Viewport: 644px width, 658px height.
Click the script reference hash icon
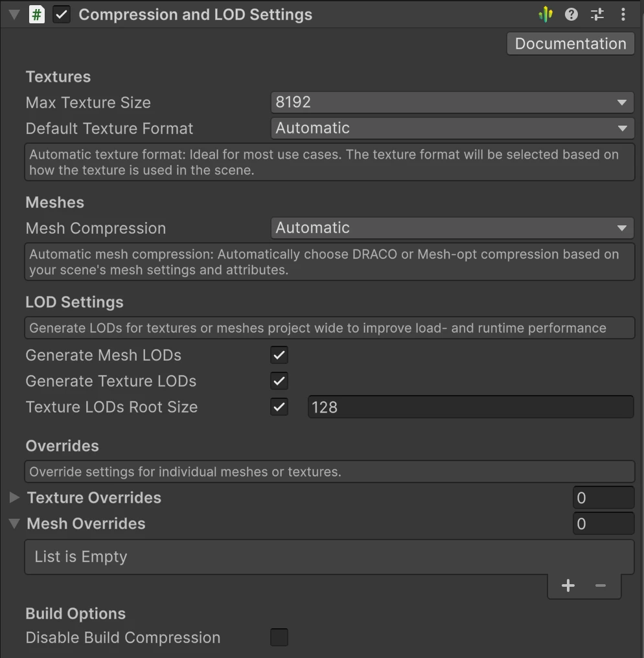(37, 14)
